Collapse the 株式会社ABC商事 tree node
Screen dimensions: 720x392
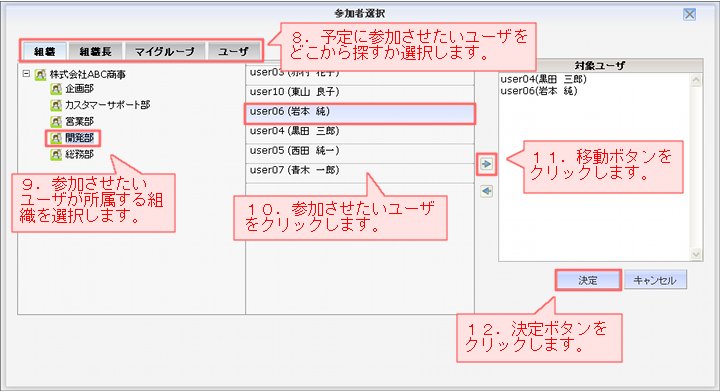[26, 73]
